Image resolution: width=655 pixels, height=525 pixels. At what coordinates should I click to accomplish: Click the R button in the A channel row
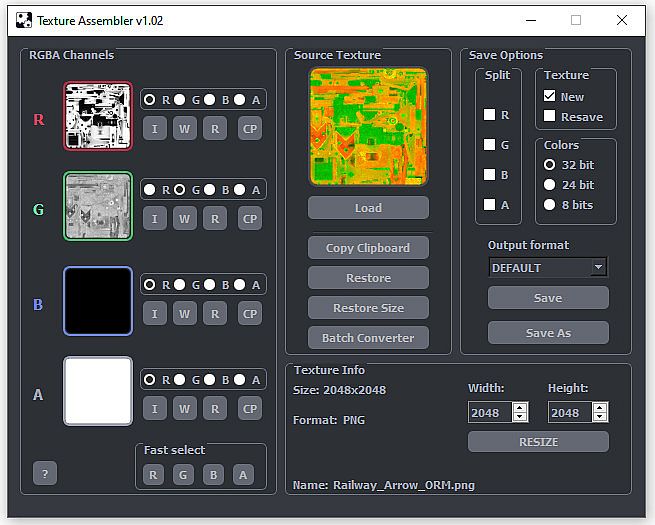click(x=215, y=408)
